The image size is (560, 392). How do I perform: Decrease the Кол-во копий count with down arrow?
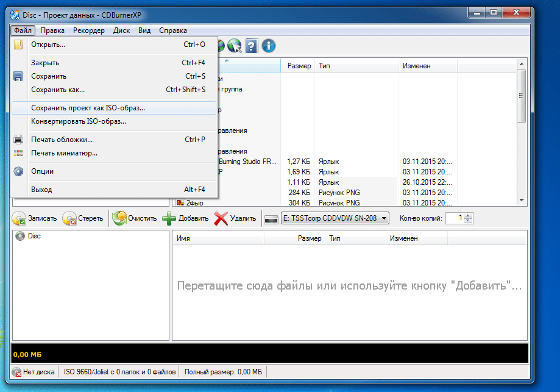pos(468,221)
